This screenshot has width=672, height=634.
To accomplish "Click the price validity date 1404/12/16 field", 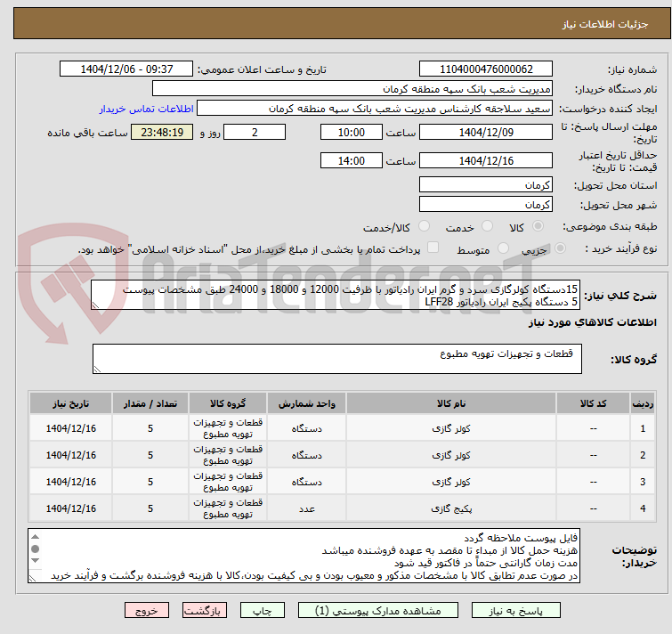I will click(x=486, y=161).
